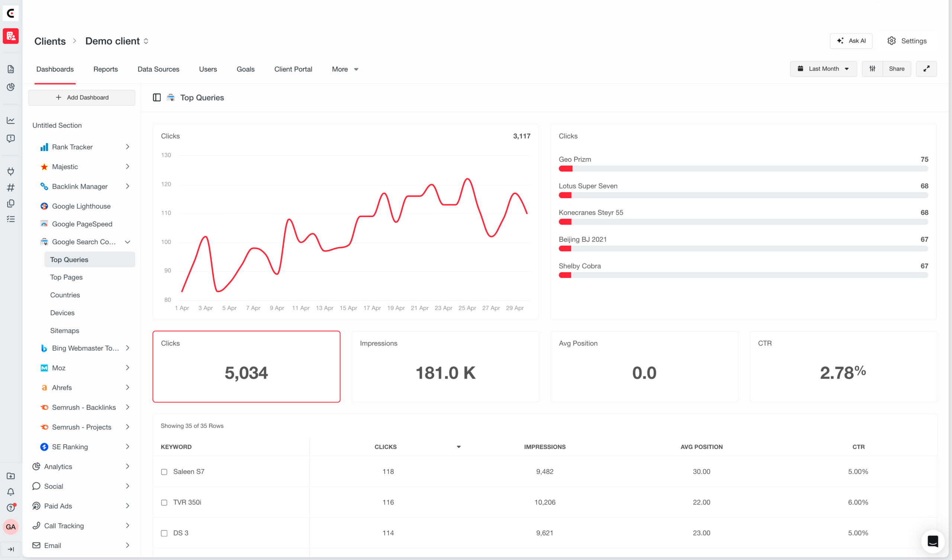
Task: Open the Sitemaps dashboard
Action: click(65, 331)
